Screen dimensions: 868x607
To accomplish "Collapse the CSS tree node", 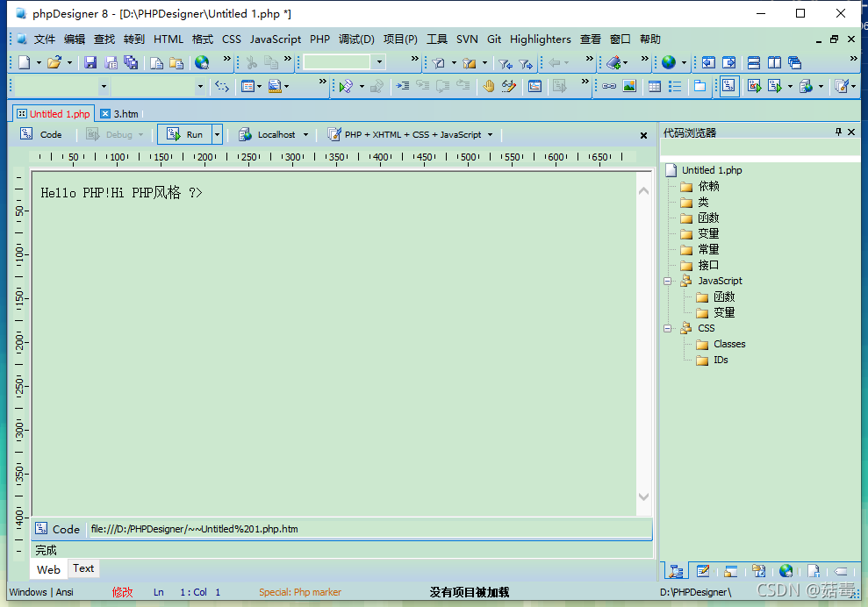I will pos(668,329).
